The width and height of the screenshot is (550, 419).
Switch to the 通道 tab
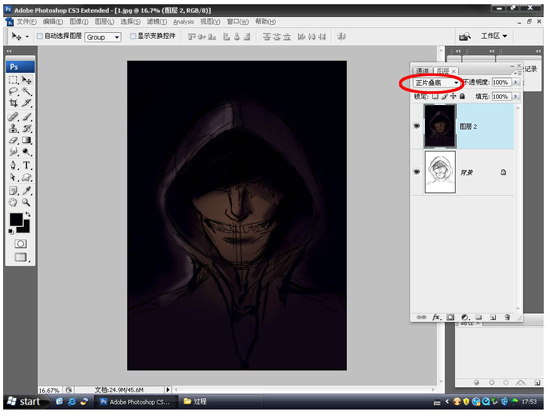tap(422, 70)
